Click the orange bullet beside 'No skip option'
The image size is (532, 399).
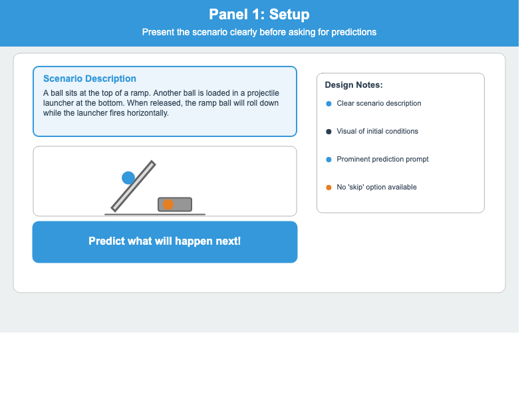point(329,188)
